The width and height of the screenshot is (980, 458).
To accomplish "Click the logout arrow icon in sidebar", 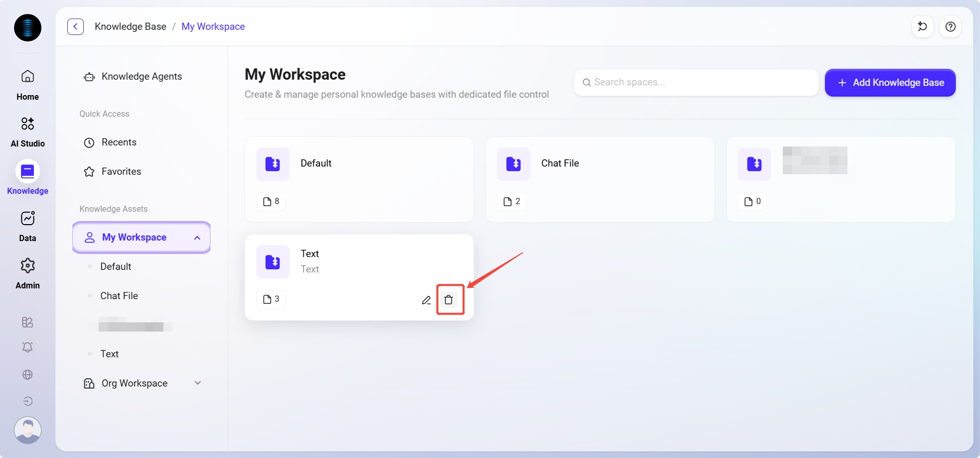I will [28, 401].
